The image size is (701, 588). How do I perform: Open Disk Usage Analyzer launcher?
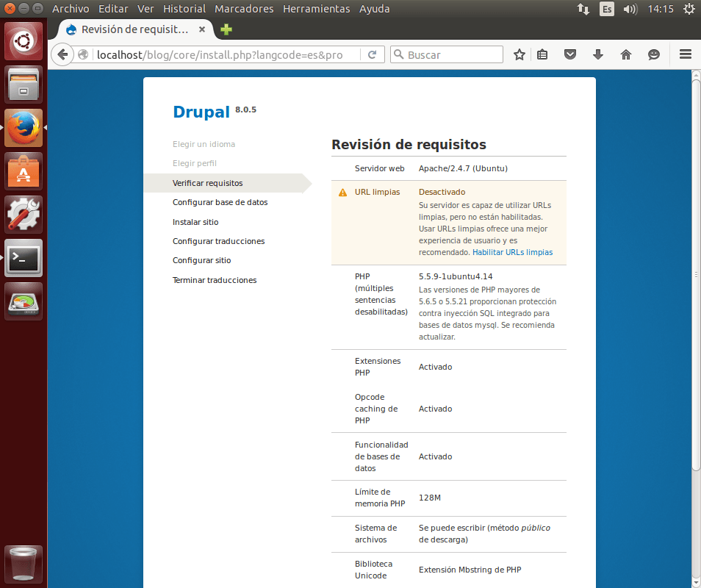[x=24, y=301]
